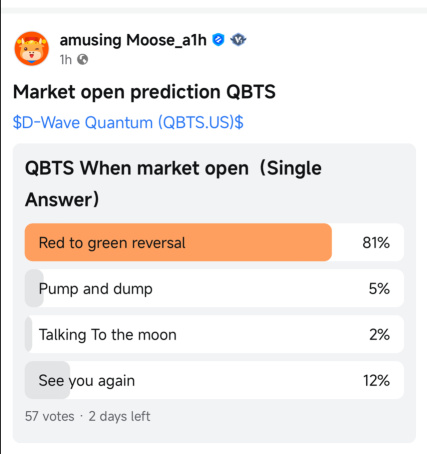Select the Red to green reversal option
Screen dimensions: 427x454
coord(214,242)
